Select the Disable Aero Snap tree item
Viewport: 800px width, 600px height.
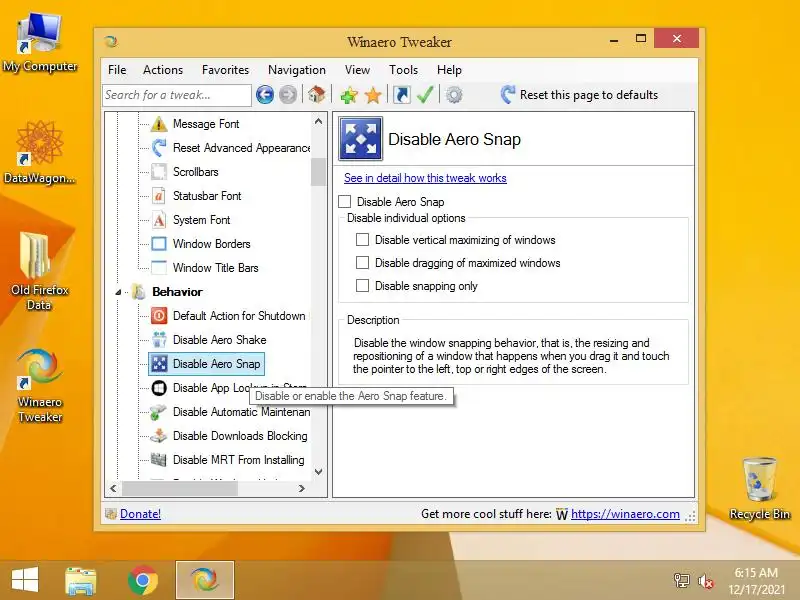tap(207, 364)
